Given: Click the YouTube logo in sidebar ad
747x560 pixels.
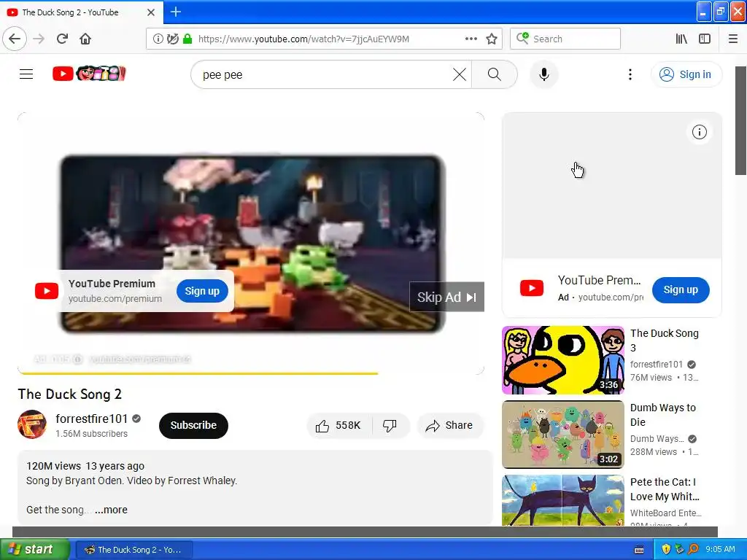Looking at the screenshot, I should point(532,289).
